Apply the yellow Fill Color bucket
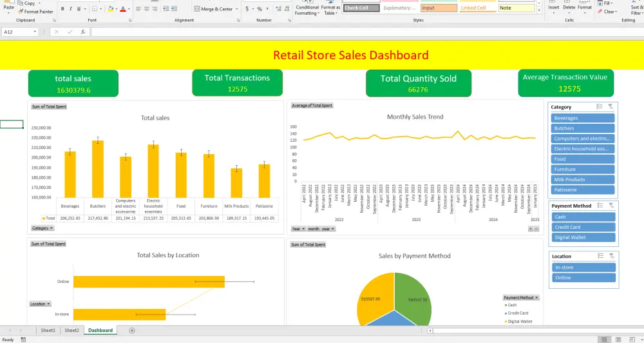 click(x=111, y=8)
